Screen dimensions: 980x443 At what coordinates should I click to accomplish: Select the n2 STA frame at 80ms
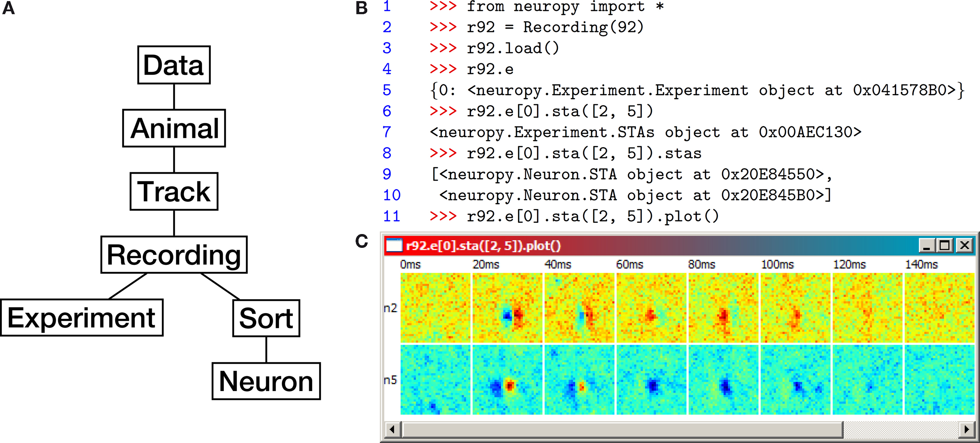(723, 307)
